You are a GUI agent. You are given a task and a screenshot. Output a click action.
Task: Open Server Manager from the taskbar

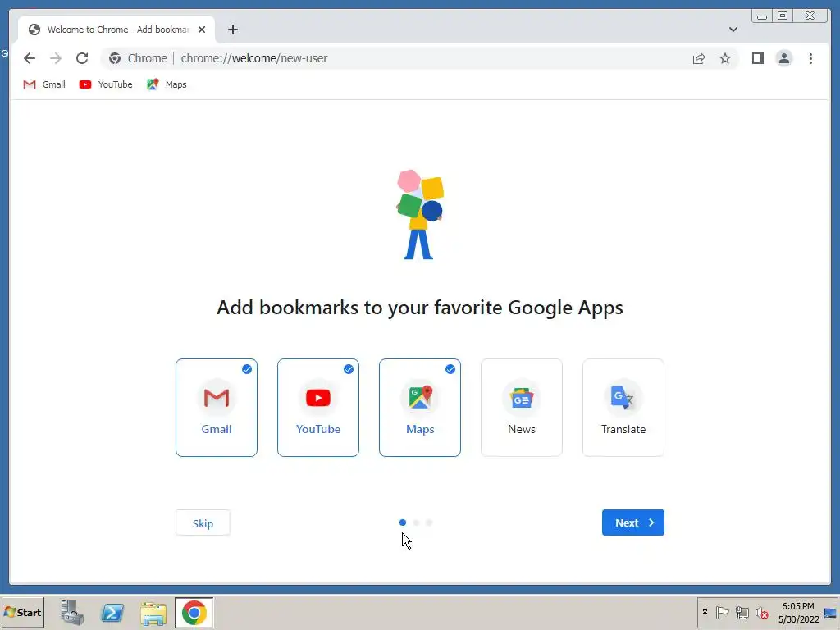pyautogui.click(x=72, y=612)
